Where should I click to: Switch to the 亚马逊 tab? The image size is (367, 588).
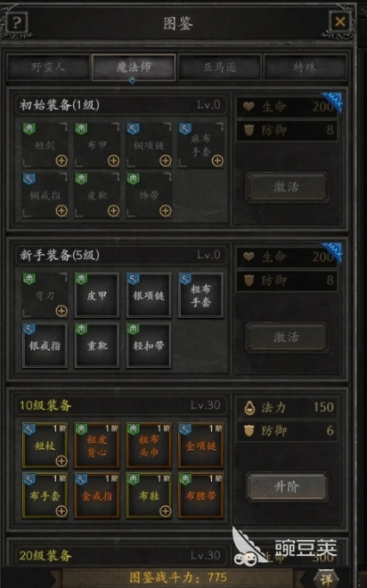pos(220,67)
